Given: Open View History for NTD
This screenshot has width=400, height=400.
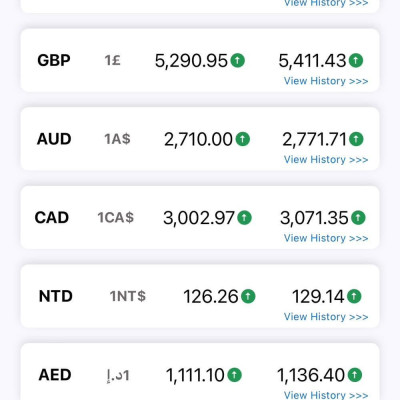Looking at the screenshot, I should pos(326,317).
